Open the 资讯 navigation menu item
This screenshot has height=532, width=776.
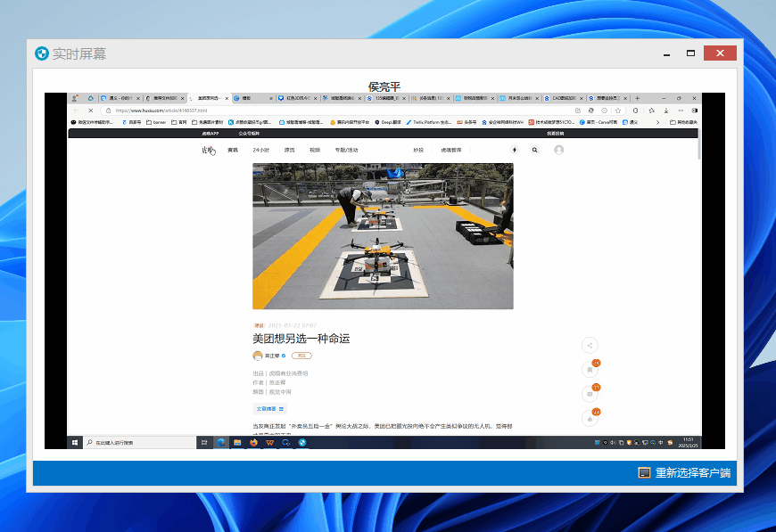tap(233, 150)
